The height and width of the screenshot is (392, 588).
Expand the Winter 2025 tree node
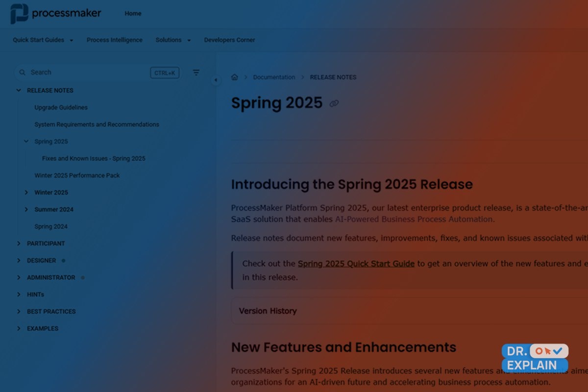[x=26, y=193]
